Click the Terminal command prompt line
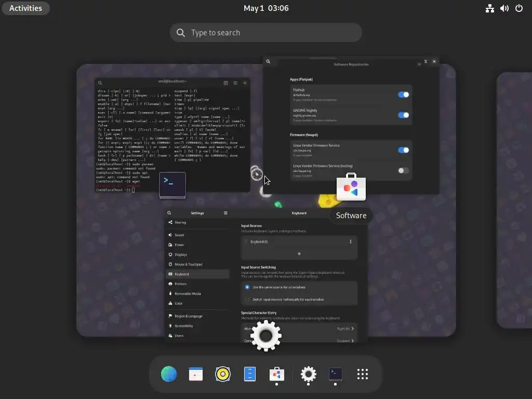This screenshot has width=532, height=399. 115,190
